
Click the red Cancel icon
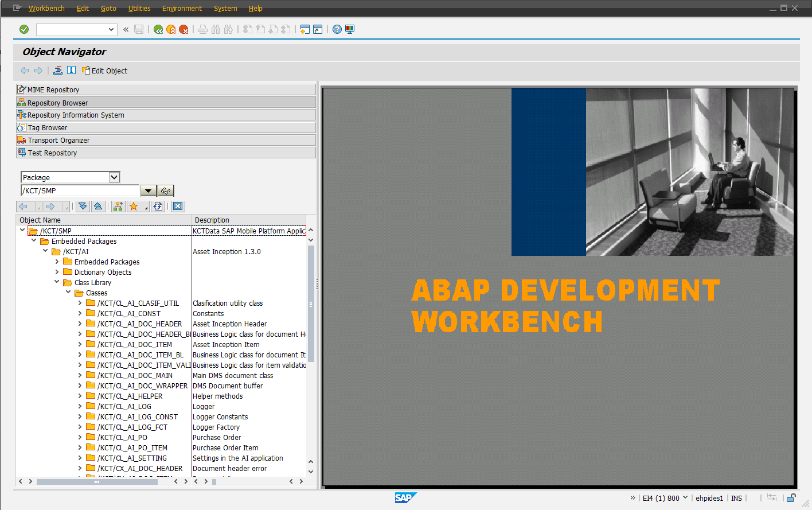184,29
